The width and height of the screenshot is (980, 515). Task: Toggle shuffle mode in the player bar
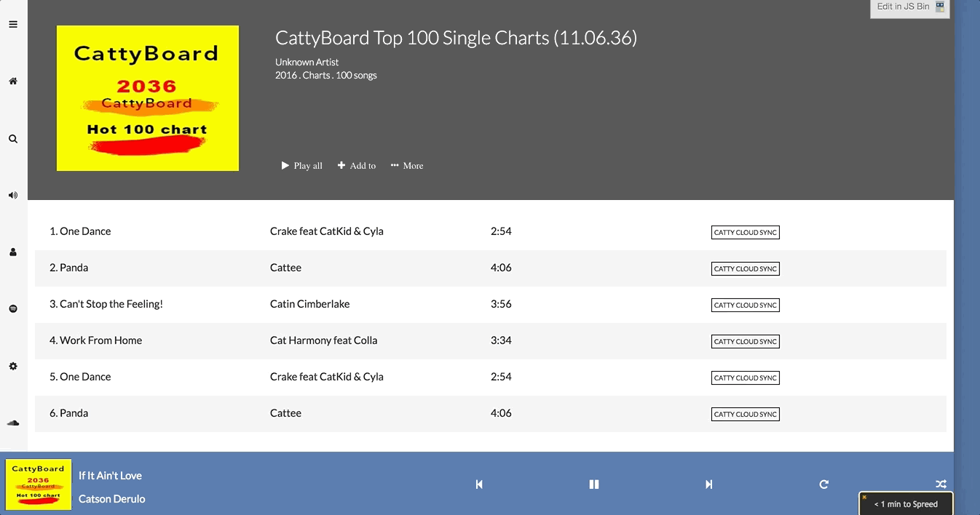coord(940,484)
